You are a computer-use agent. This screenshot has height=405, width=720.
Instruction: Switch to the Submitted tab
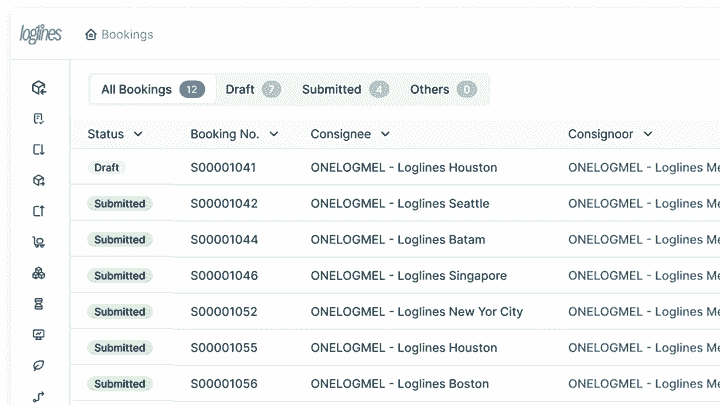[x=345, y=90]
